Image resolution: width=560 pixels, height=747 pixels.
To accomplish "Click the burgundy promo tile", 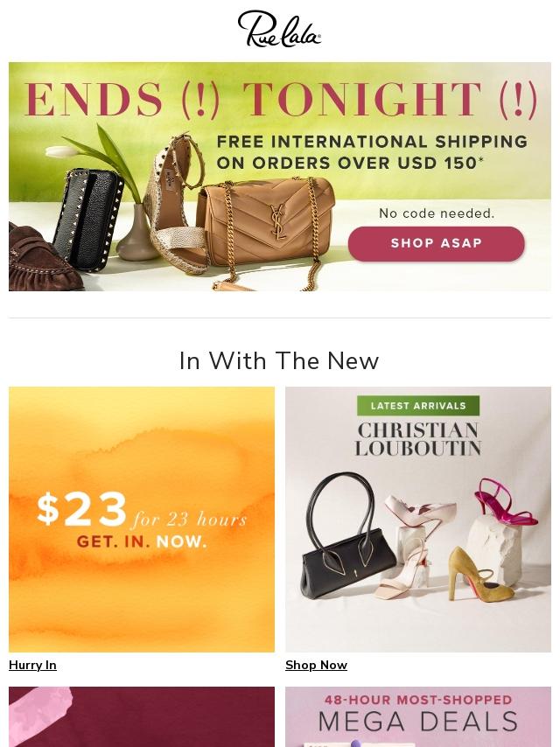I will click(142, 716).
